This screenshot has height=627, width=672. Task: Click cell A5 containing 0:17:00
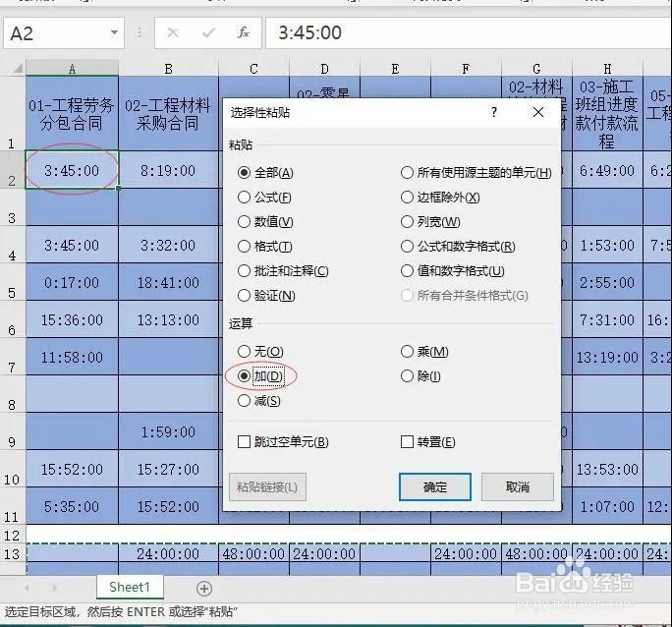click(x=72, y=282)
